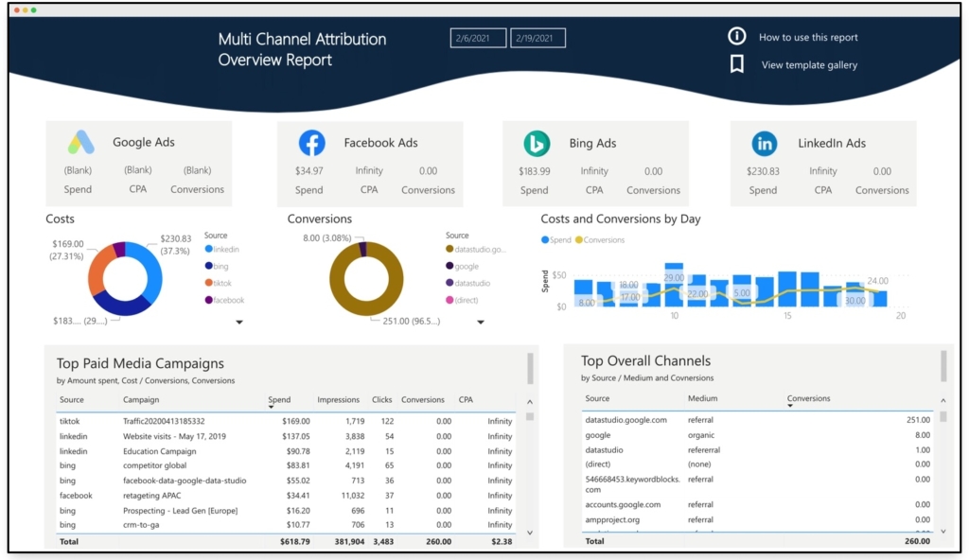
Task: Click Top Paid Media Campaigns panel scrollbar thumb
Action: [530, 368]
